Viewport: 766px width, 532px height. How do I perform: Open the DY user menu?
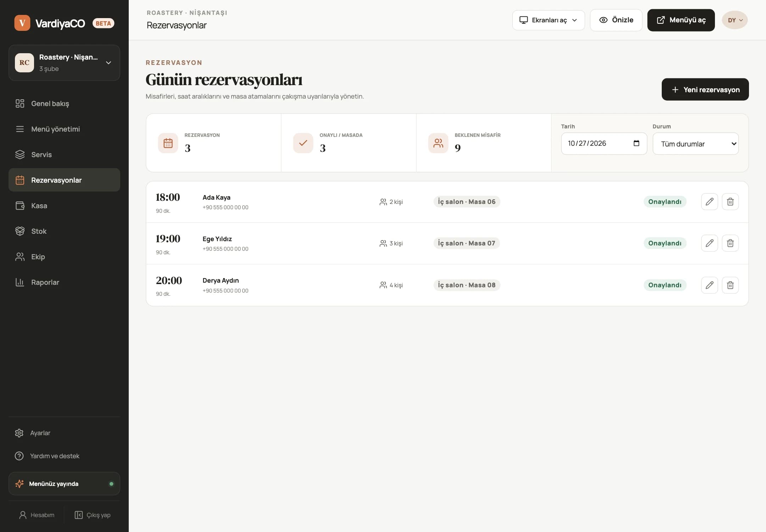(x=735, y=20)
